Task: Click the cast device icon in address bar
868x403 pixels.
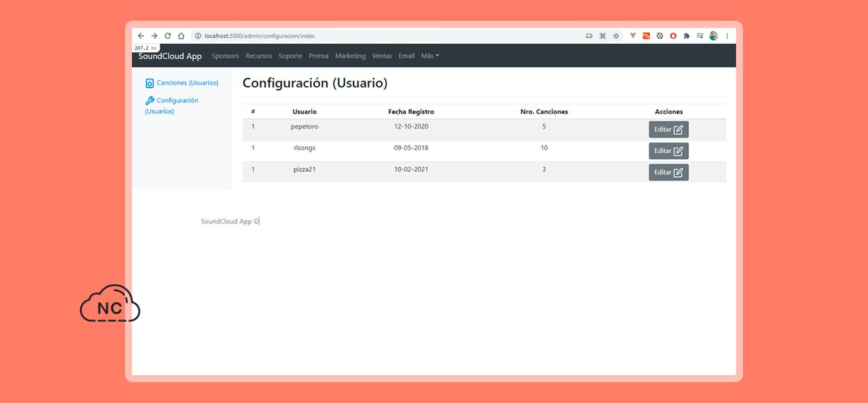Action: [590, 35]
